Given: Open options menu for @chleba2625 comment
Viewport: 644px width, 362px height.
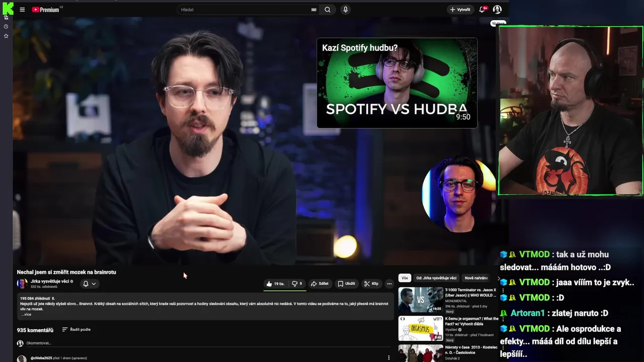Looking at the screenshot, I should (x=388, y=357).
